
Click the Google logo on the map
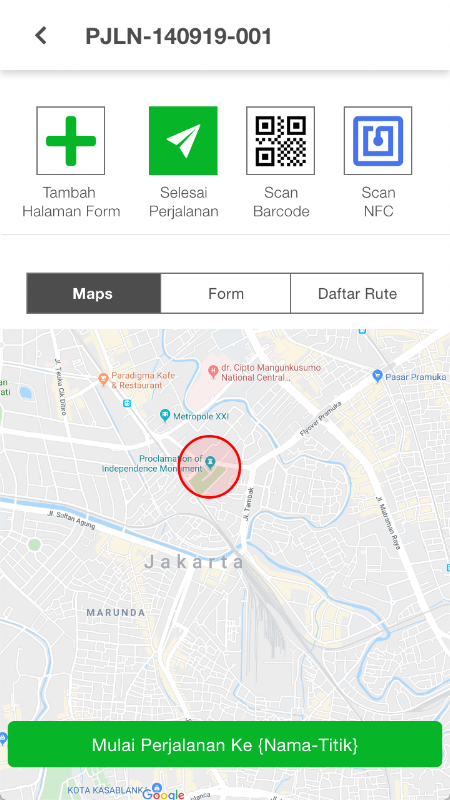(x=163, y=794)
